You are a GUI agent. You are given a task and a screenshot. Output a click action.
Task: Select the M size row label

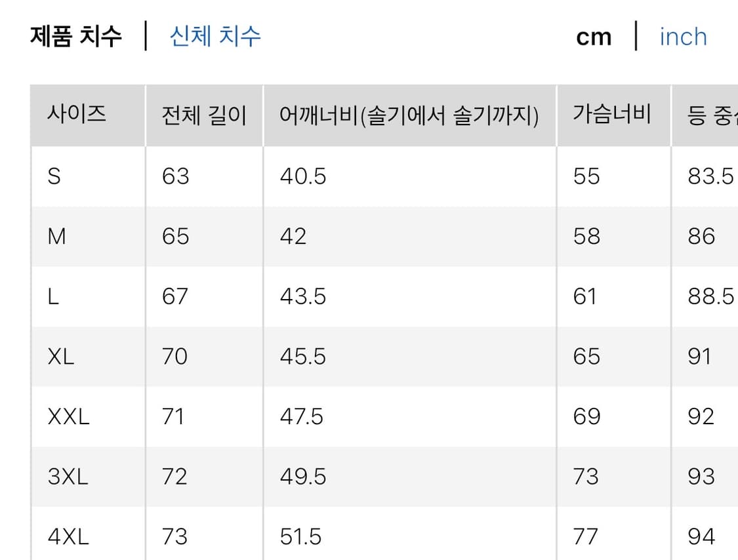[57, 236]
